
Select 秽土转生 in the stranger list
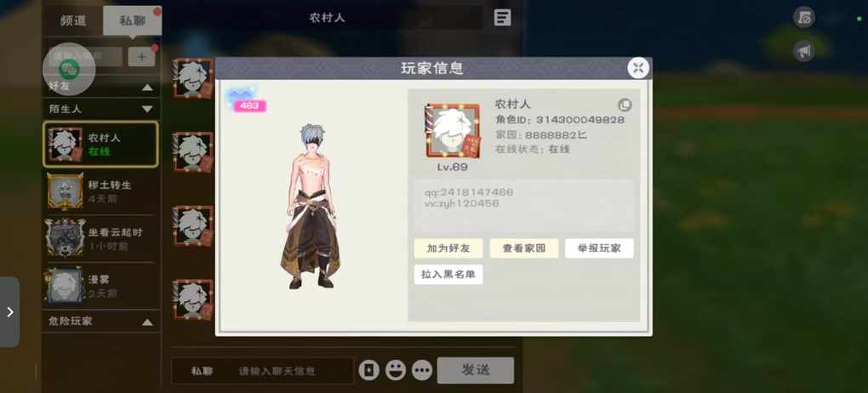(100, 191)
